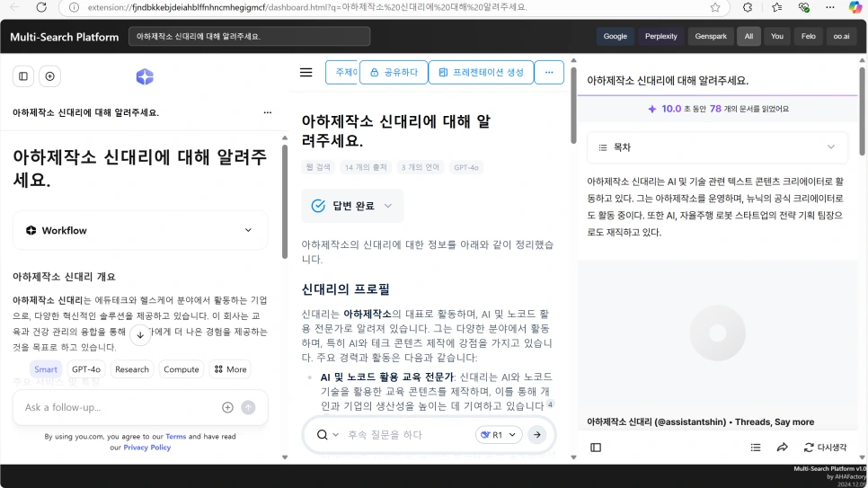Select the Smart mode chip
The height and width of the screenshot is (488, 868).
point(46,369)
